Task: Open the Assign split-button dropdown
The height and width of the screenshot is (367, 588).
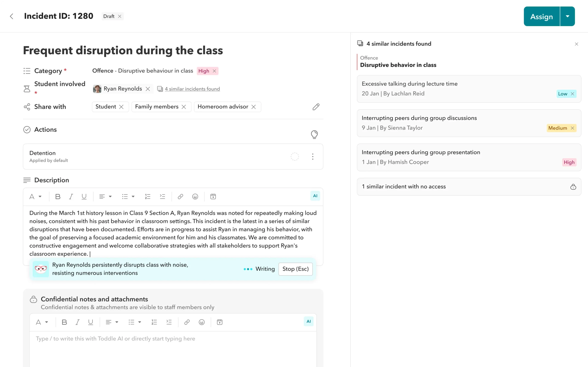Action: pyautogui.click(x=568, y=16)
